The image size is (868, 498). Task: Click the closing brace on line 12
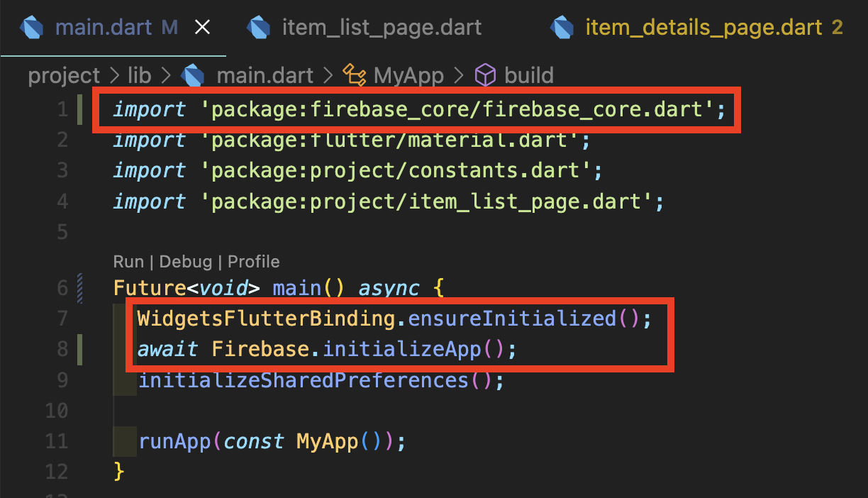point(118,472)
